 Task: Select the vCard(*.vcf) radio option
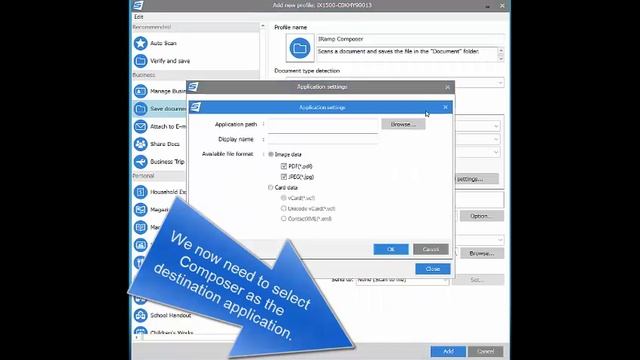tap(283, 198)
